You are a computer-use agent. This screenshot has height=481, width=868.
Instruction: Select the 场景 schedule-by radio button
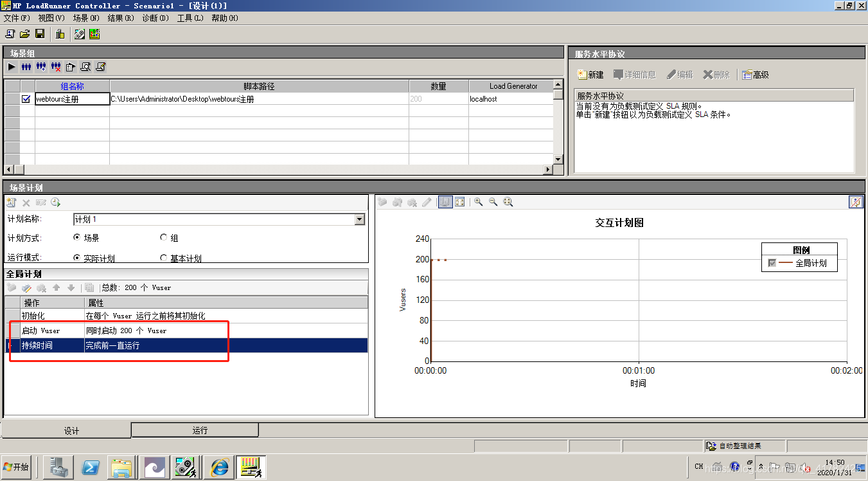[77, 237]
